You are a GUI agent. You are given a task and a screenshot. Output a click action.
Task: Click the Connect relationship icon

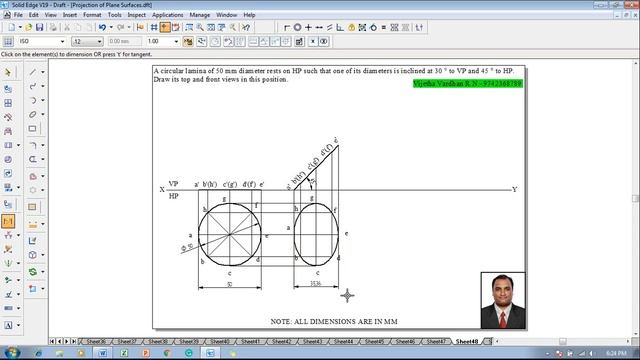287,27
